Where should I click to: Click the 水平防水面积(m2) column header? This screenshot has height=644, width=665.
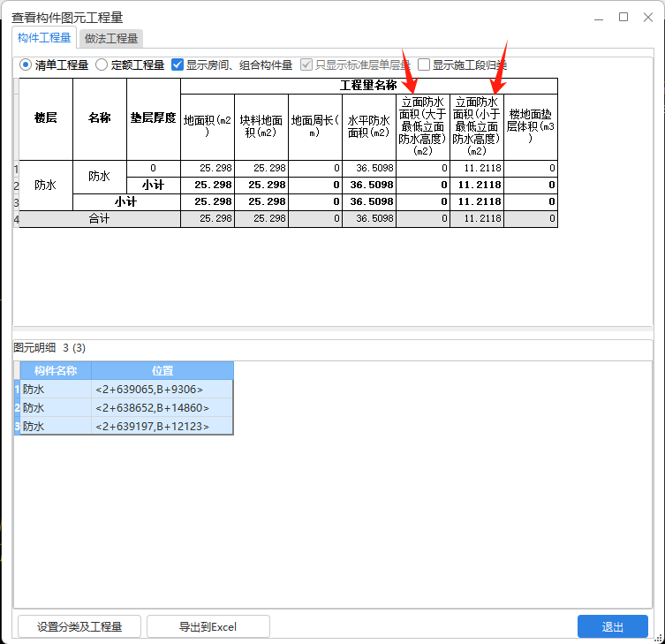(x=369, y=127)
